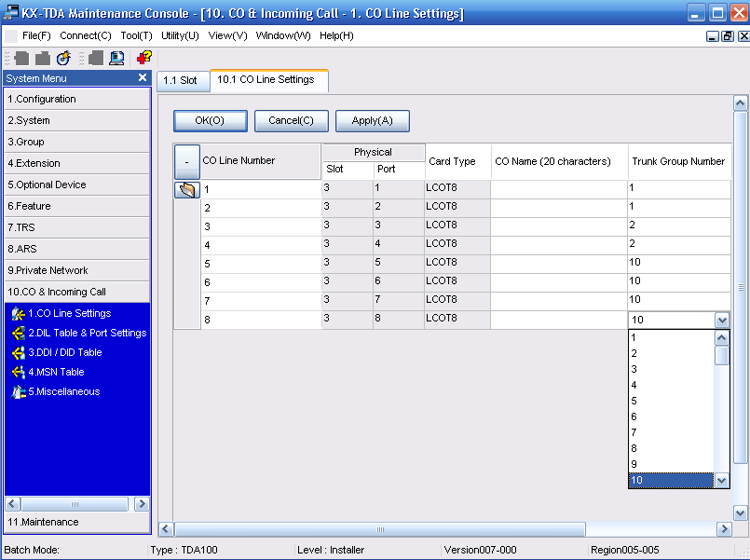Open 3.DDI / DID Table

[x=65, y=353]
